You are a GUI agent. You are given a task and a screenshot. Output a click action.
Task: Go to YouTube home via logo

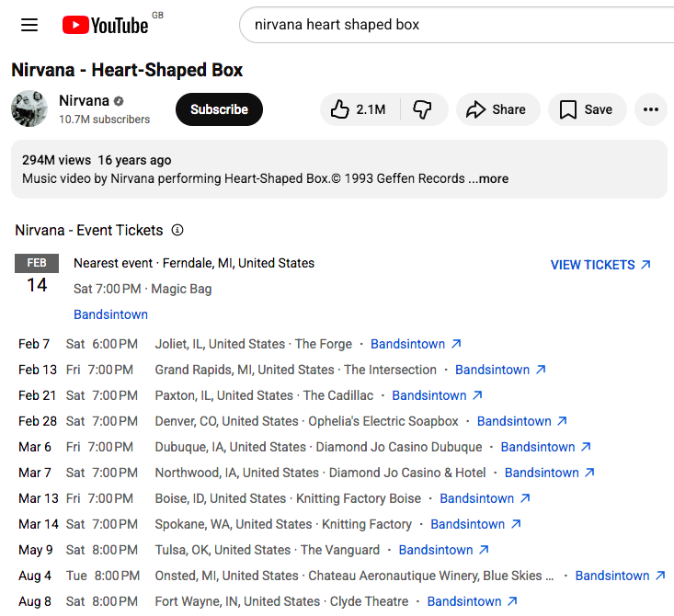106,25
